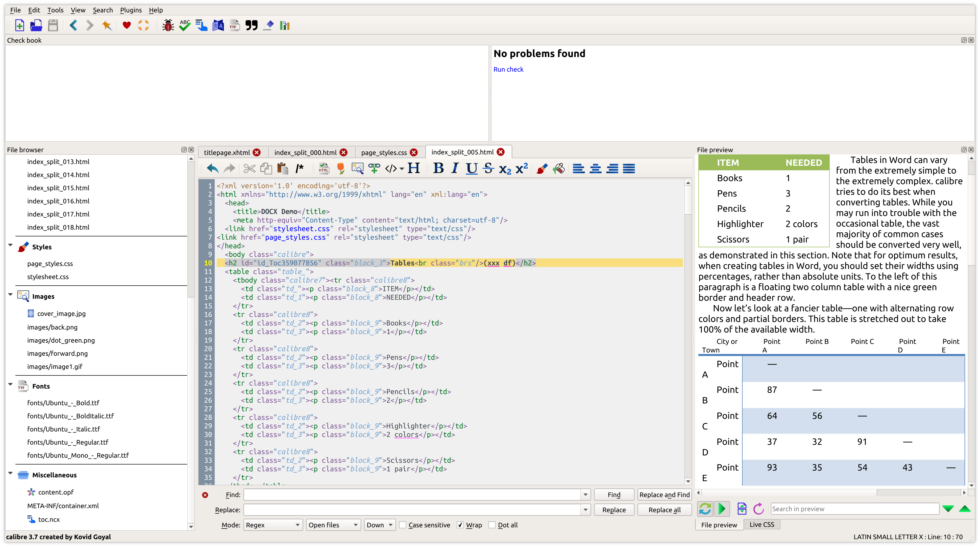The width and height of the screenshot is (980, 547).
Task: Click the strikethrough formatting icon
Action: pyautogui.click(x=488, y=168)
